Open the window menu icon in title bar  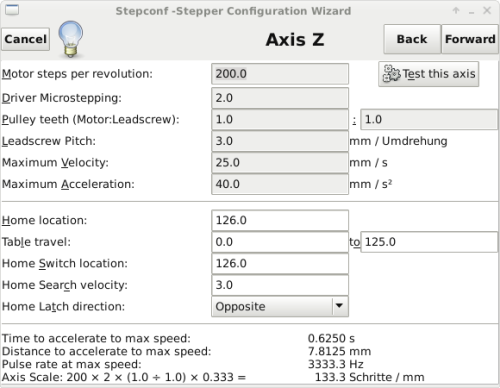click(x=12, y=10)
